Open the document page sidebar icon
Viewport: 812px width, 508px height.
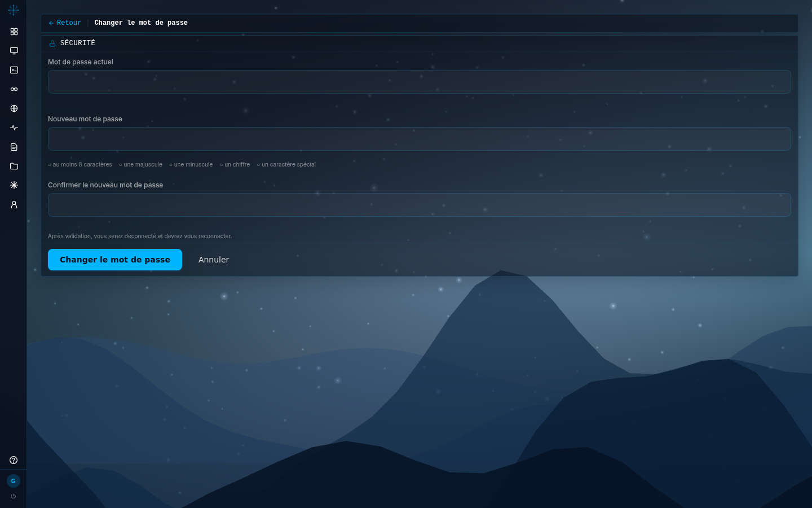[x=14, y=147]
